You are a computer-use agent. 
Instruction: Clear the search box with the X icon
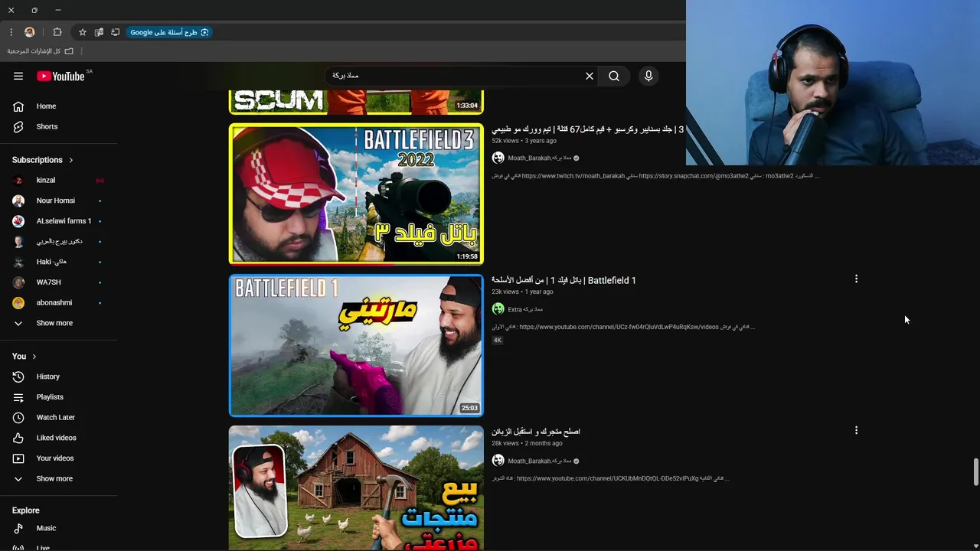tap(590, 76)
